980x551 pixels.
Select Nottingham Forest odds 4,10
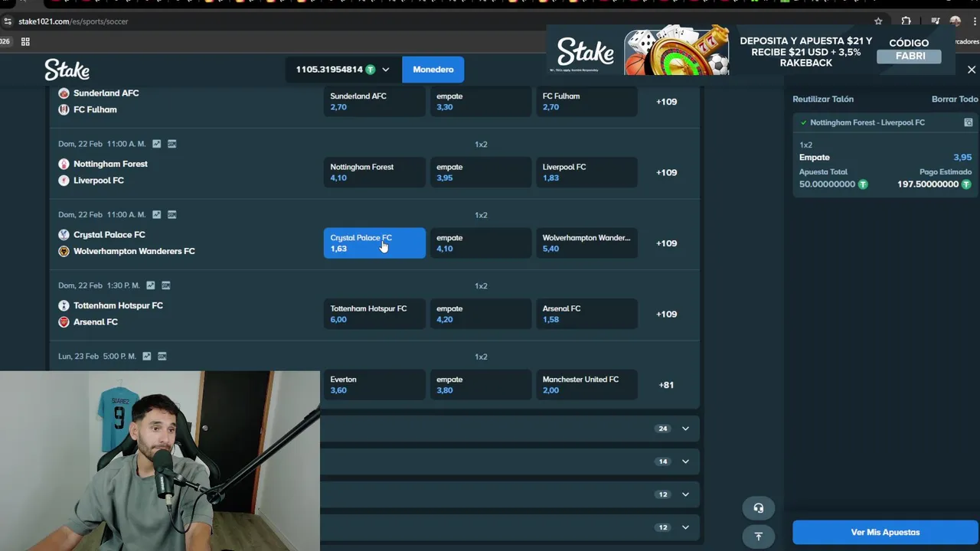(374, 172)
